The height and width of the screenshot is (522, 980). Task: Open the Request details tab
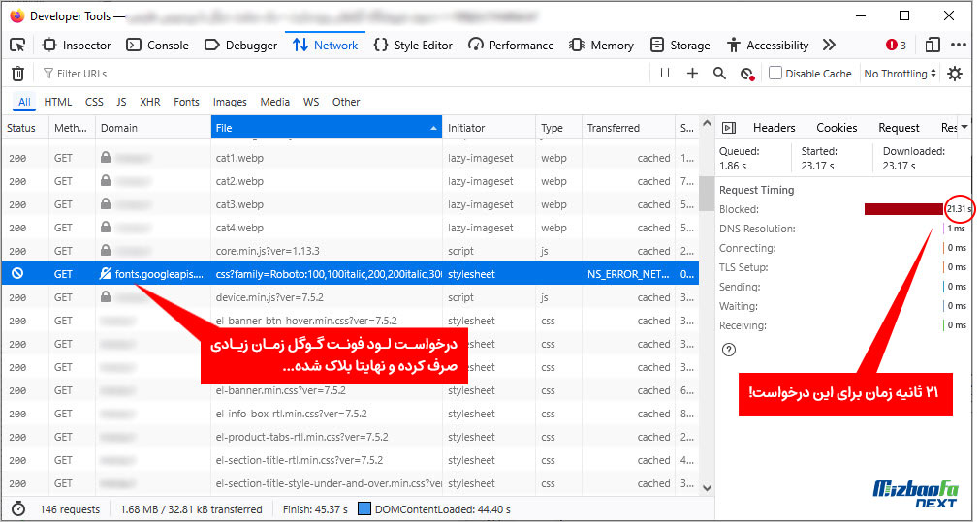[899, 128]
